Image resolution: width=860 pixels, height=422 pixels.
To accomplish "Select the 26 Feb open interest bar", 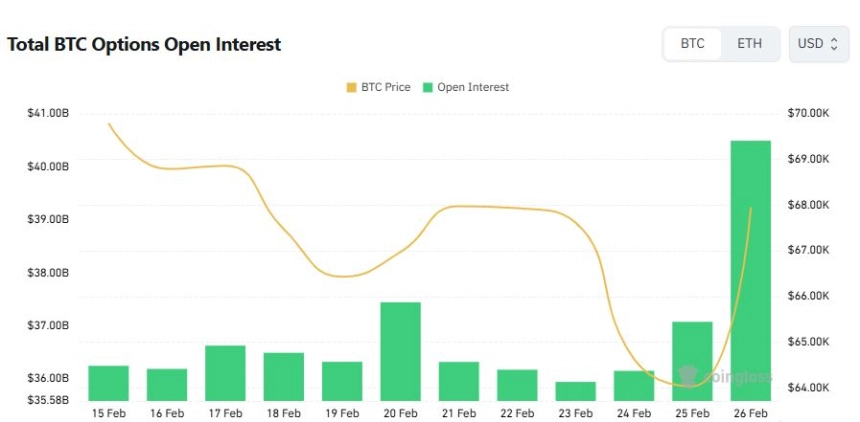I will click(x=751, y=270).
